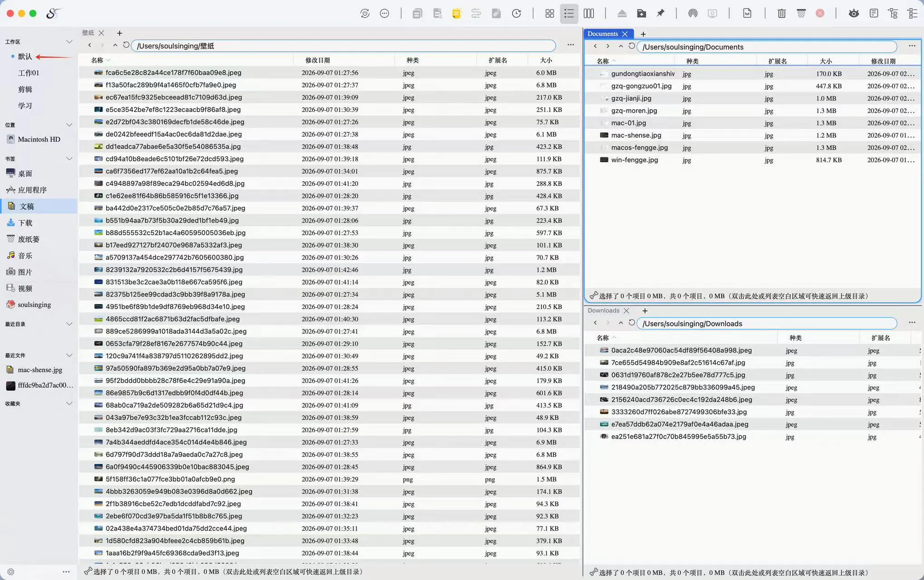Screen dimensions: 924x580
Task: Expand the 最近目录 sidebar section
Action: pos(69,324)
